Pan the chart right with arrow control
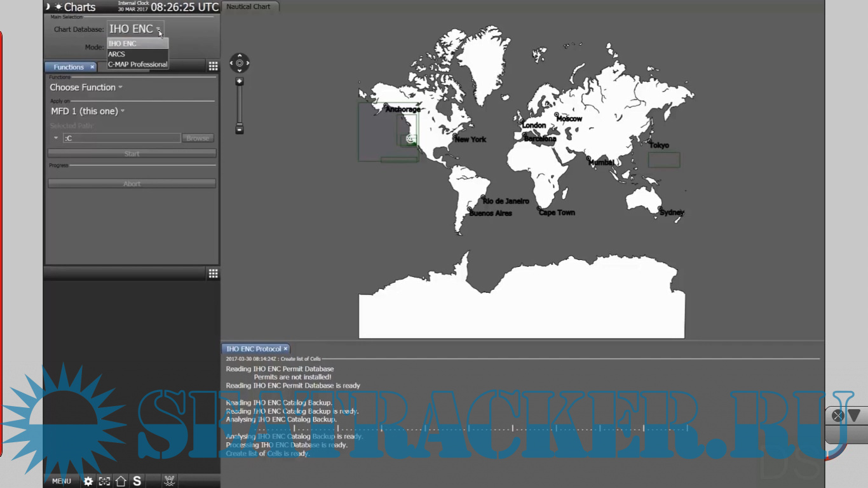Viewport: 868px width, 488px height. coord(247,63)
